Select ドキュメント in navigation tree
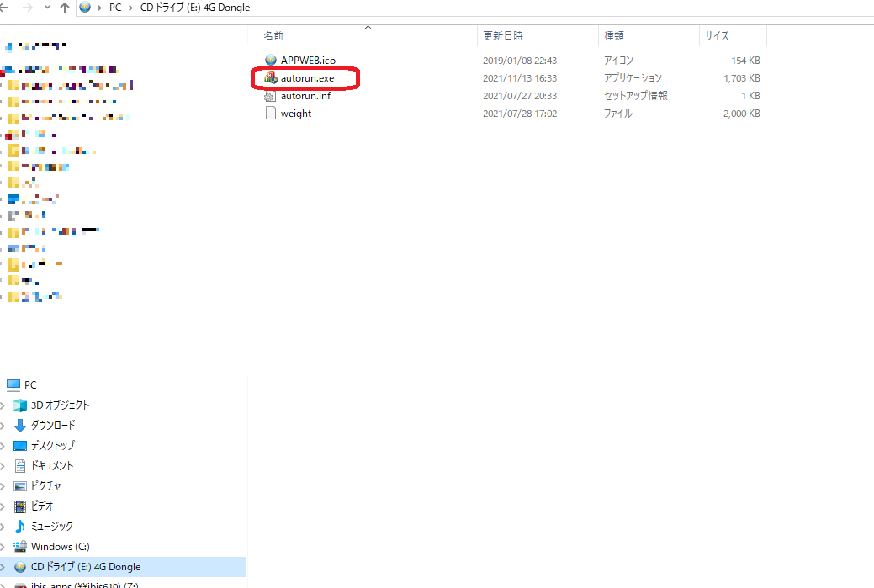 [52, 465]
